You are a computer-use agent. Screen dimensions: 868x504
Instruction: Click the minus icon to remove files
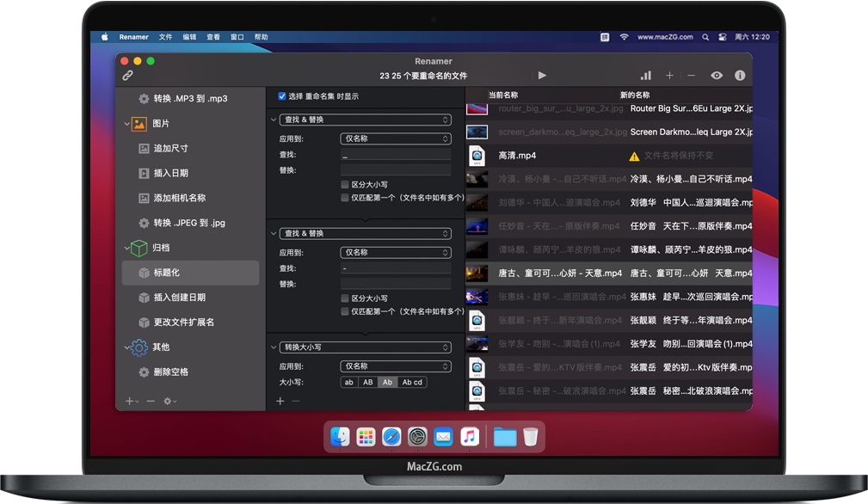click(x=691, y=76)
